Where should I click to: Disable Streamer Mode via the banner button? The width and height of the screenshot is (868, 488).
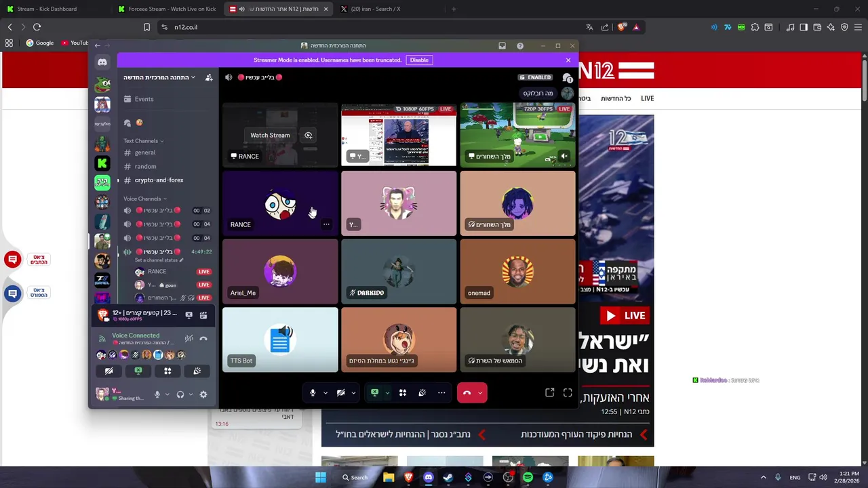click(419, 60)
